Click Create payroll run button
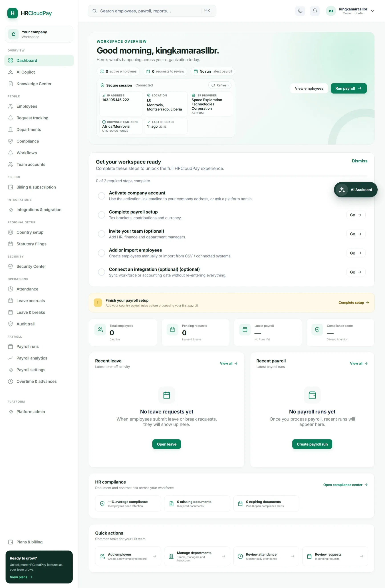Screen dimensions: 385x588 pyautogui.click(x=312, y=444)
